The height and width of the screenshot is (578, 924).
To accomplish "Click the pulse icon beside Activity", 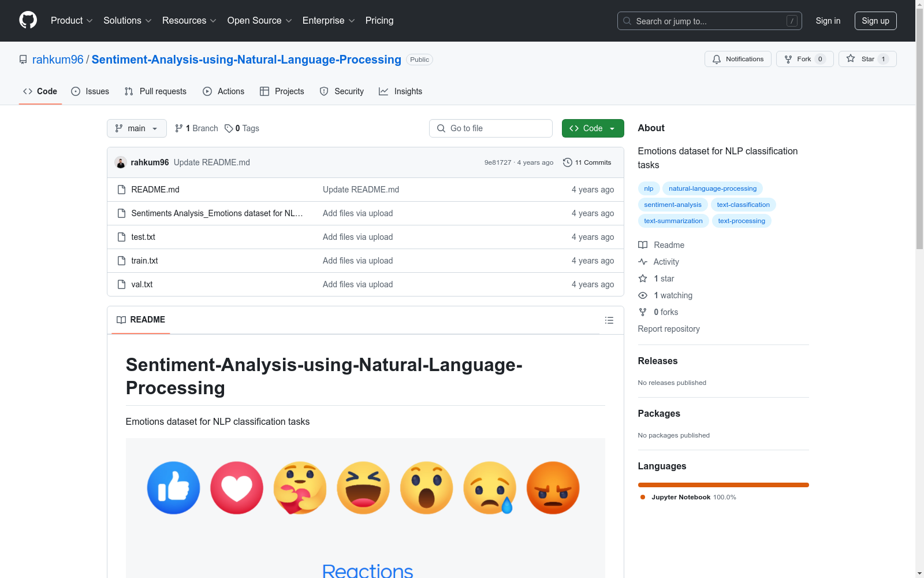I will coord(643,262).
